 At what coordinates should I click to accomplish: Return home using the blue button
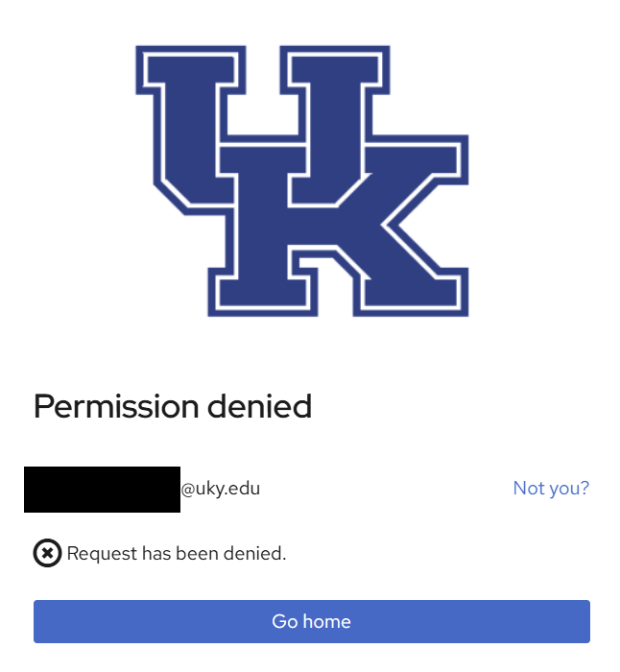[x=311, y=621]
